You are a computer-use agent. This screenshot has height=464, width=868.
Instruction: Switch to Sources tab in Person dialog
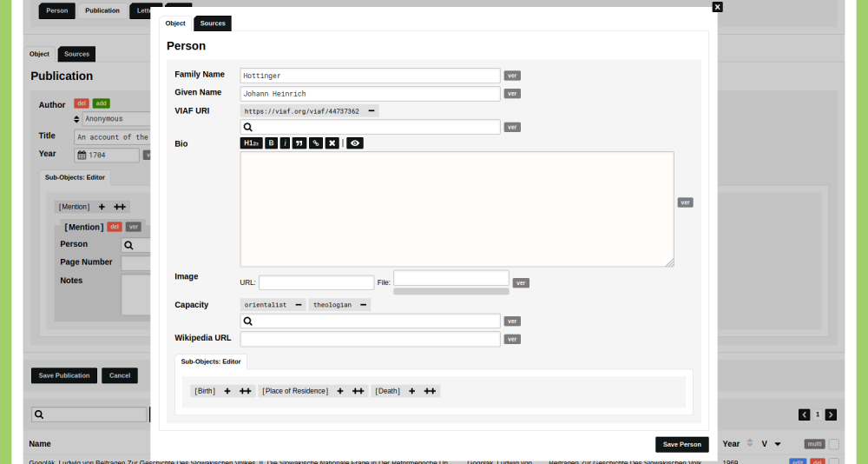point(213,23)
